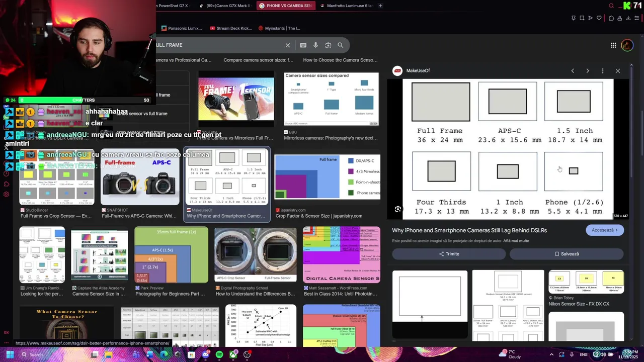
Task: Start voice search with microphone icon
Action: pyautogui.click(x=315, y=45)
